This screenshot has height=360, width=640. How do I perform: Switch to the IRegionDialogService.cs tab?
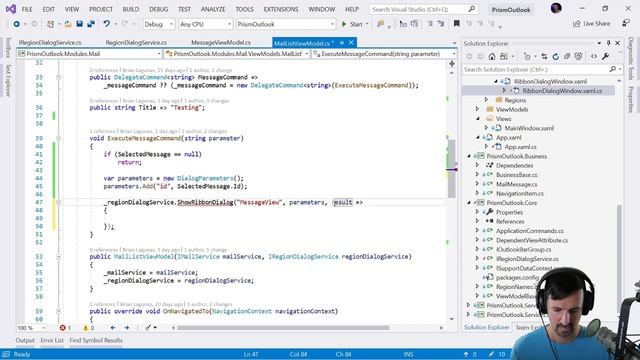(50, 42)
